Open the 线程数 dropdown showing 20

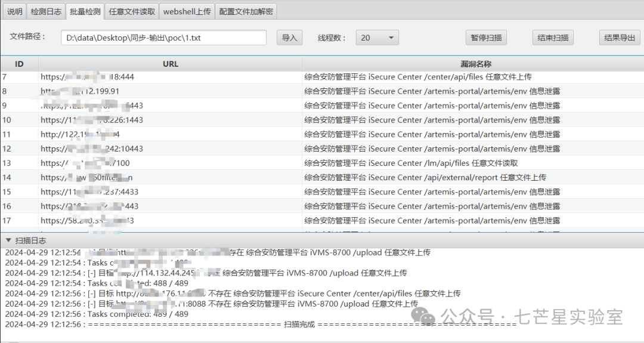[377, 38]
